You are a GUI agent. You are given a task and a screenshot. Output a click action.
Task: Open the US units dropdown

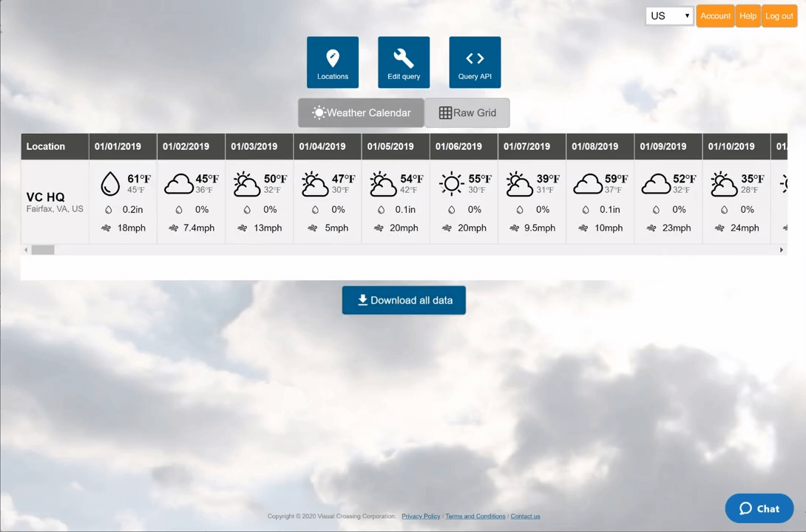669,16
